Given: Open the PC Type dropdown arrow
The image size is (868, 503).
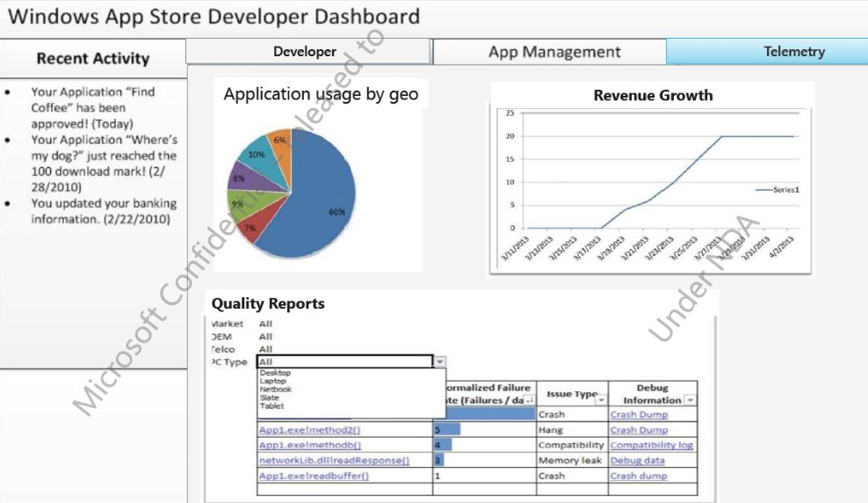Looking at the screenshot, I should point(440,361).
